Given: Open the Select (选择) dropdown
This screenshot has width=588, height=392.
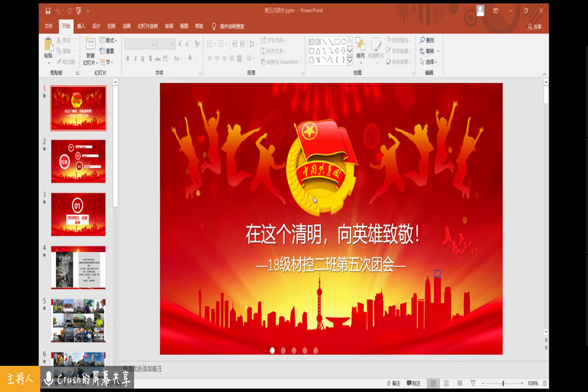Looking at the screenshot, I should 428,61.
